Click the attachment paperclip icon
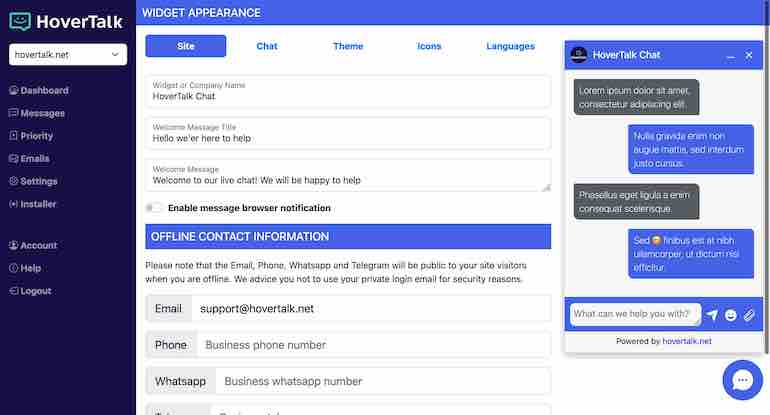This screenshot has width=770, height=415. (749, 315)
